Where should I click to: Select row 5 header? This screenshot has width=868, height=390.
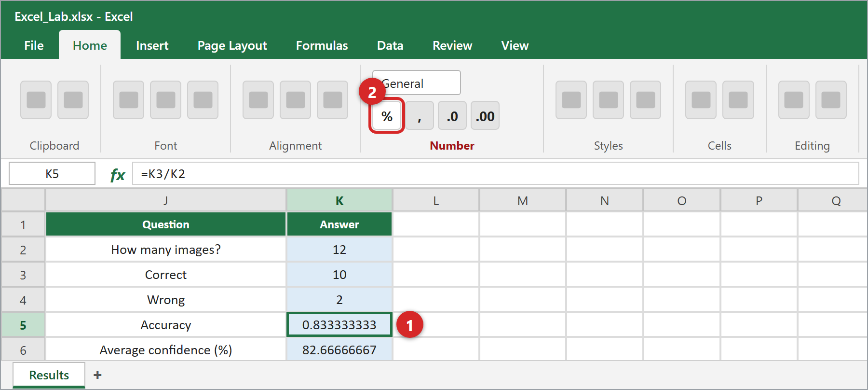coord(23,325)
